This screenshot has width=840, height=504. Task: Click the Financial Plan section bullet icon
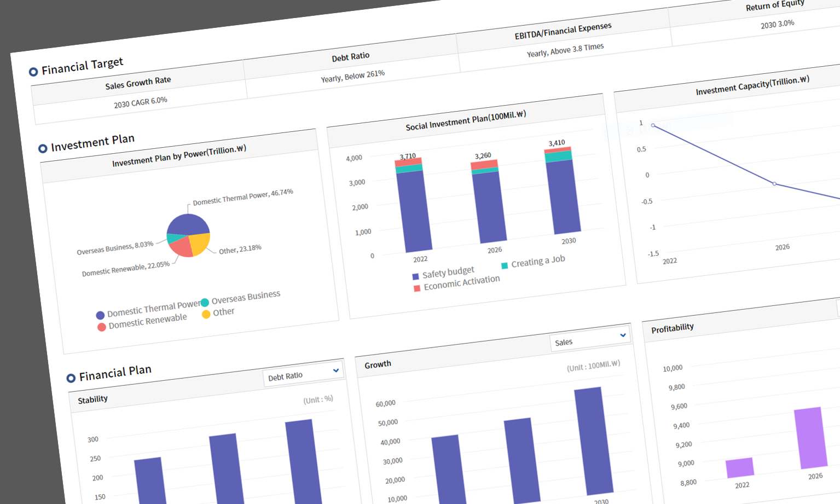71,378
